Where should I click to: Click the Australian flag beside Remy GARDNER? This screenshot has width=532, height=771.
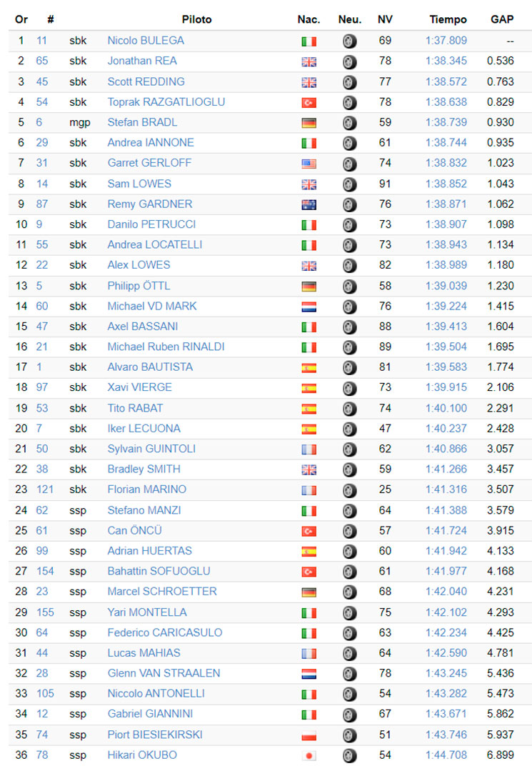click(308, 204)
